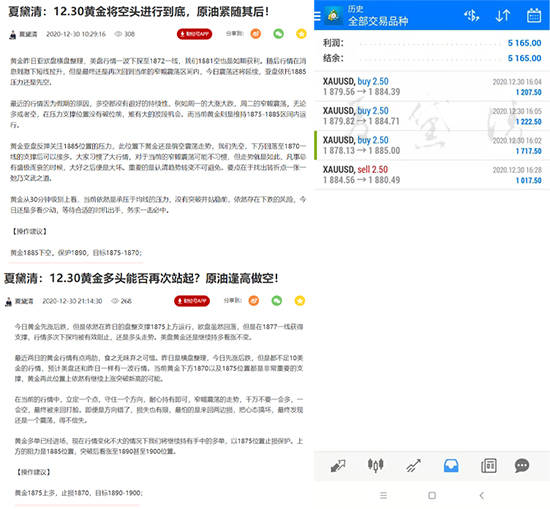Click the red download APP button in first article

click(194, 34)
